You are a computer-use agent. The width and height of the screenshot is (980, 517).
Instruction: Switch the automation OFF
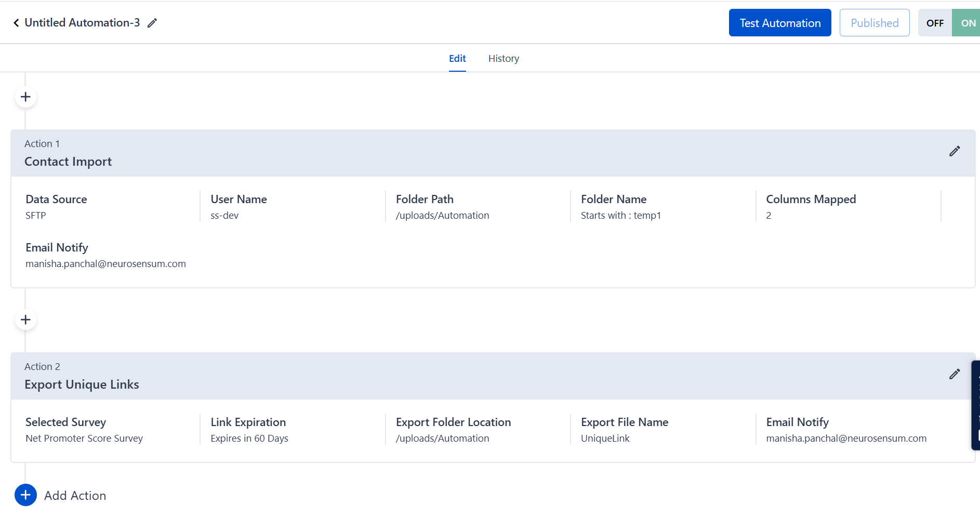[x=935, y=23]
